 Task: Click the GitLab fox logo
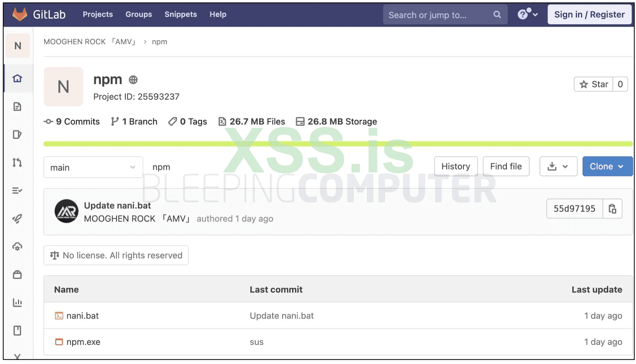coord(20,14)
